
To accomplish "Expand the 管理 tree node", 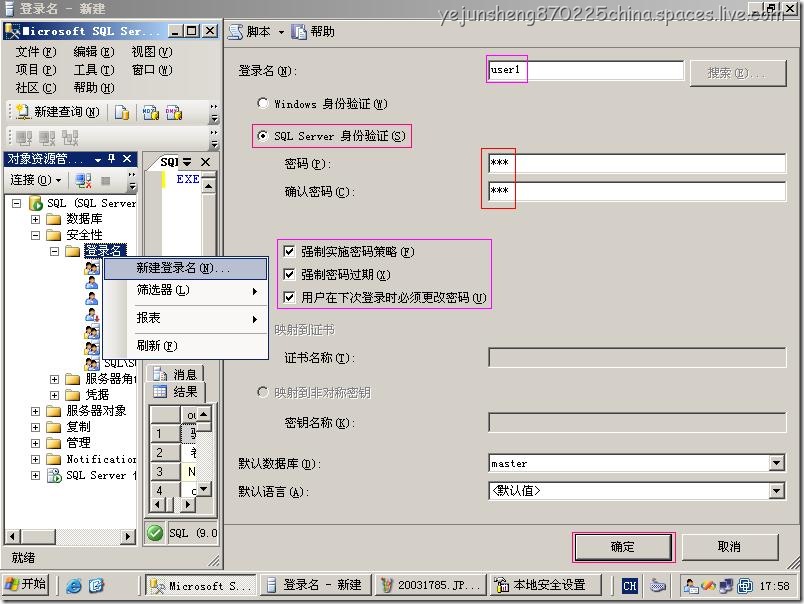I will (35, 444).
